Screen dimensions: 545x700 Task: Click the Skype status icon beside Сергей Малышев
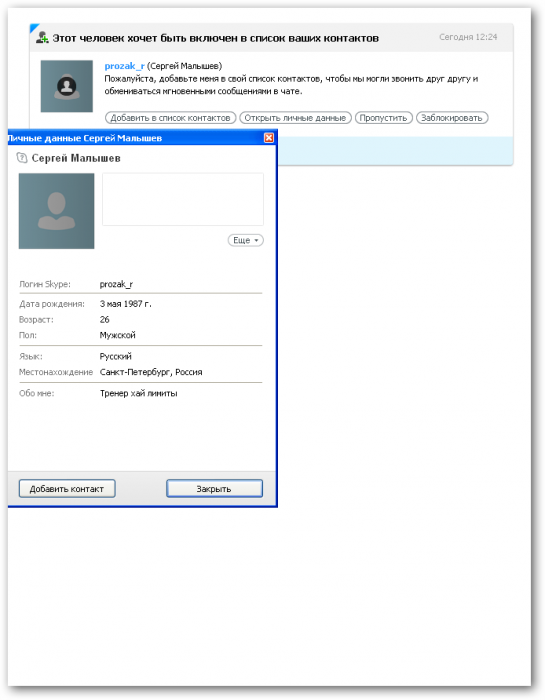[21, 158]
